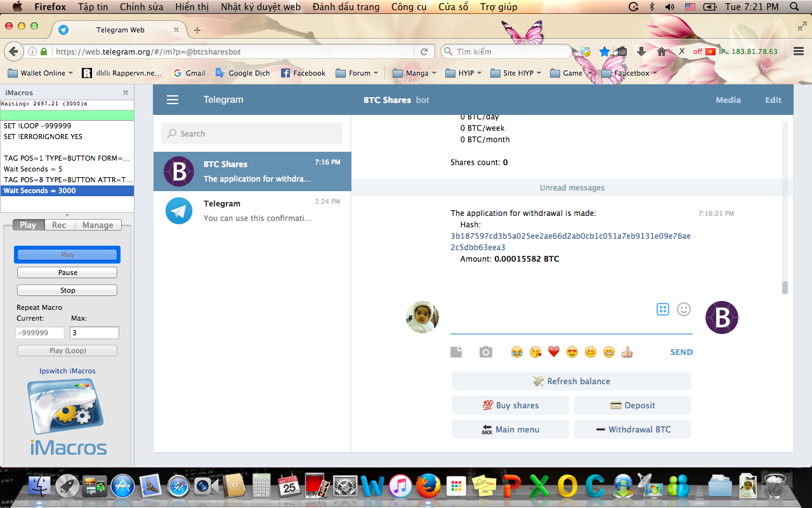Close the Telegram Web tab

tap(176, 30)
